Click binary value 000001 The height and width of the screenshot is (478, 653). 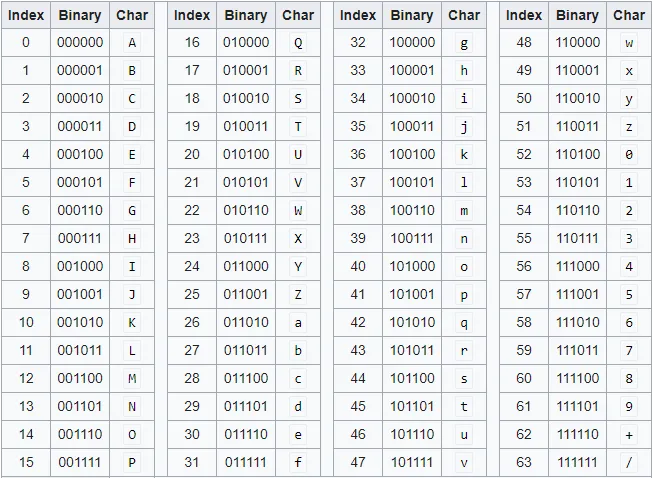click(80, 70)
